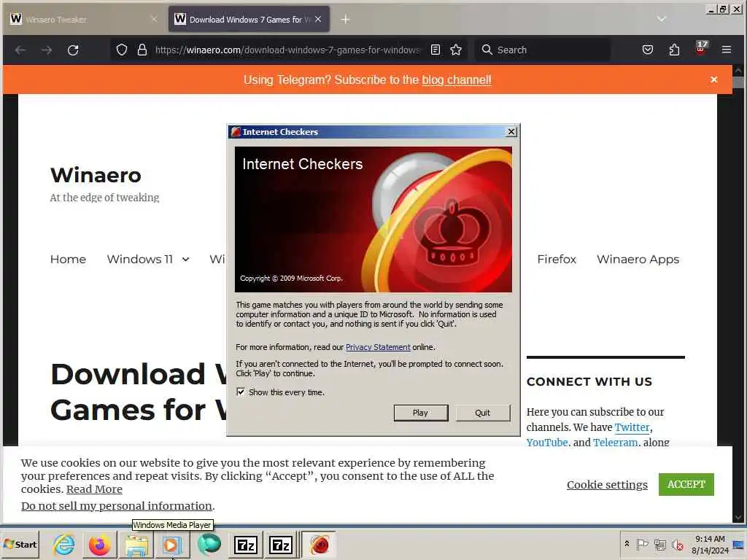Open the Firefox menu item on site
The image size is (747, 560).
(557, 260)
